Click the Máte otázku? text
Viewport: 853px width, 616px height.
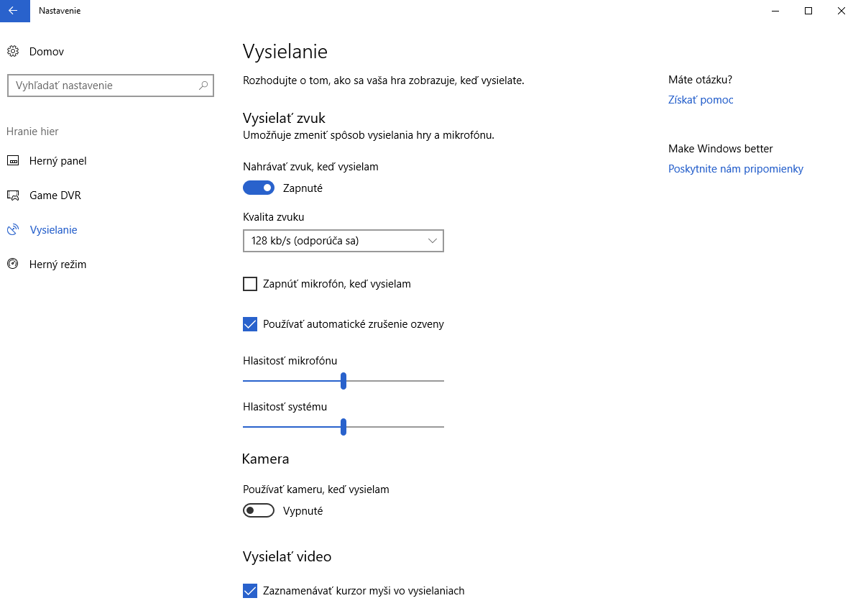(x=700, y=80)
